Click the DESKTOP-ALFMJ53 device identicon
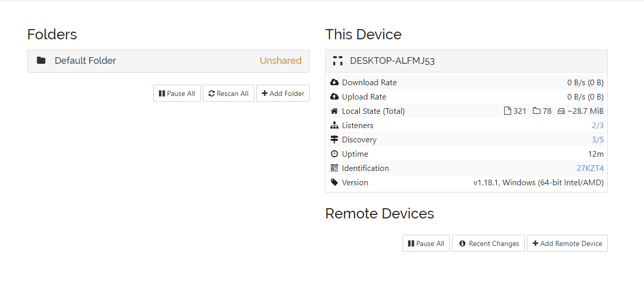Image resolution: width=644 pixels, height=296 pixels. pos(337,61)
